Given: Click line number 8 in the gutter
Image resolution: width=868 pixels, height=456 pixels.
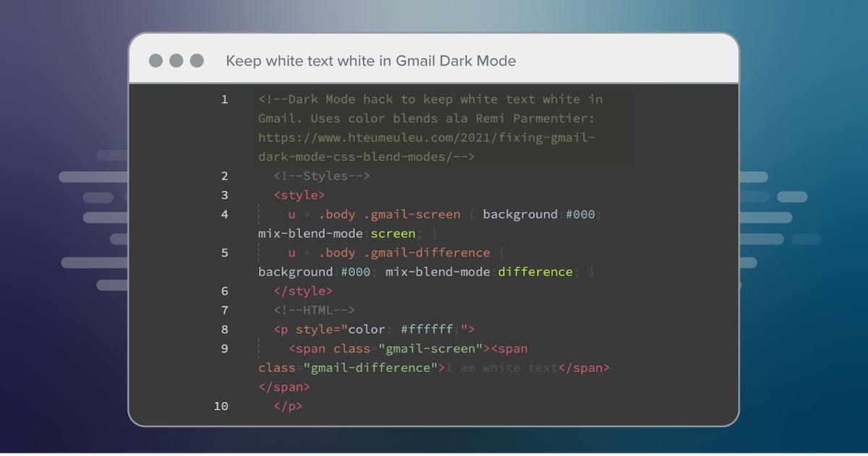Looking at the screenshot, I should click(x=224, y=329).
